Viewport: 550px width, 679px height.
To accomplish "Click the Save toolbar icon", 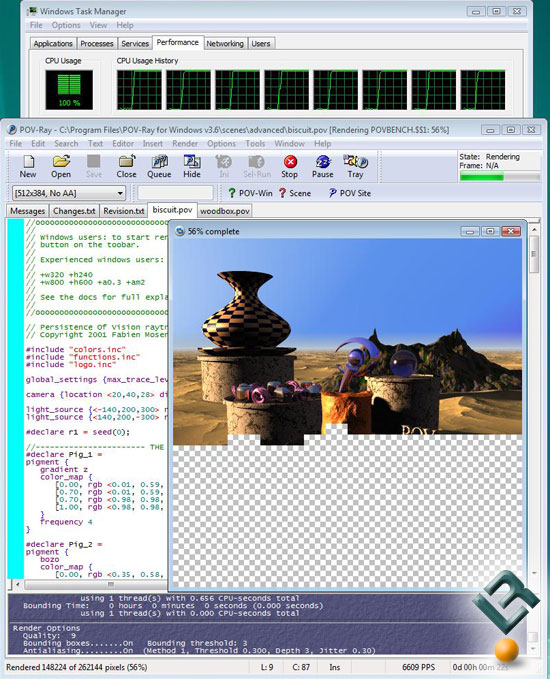I will click(x=94, y=166).
